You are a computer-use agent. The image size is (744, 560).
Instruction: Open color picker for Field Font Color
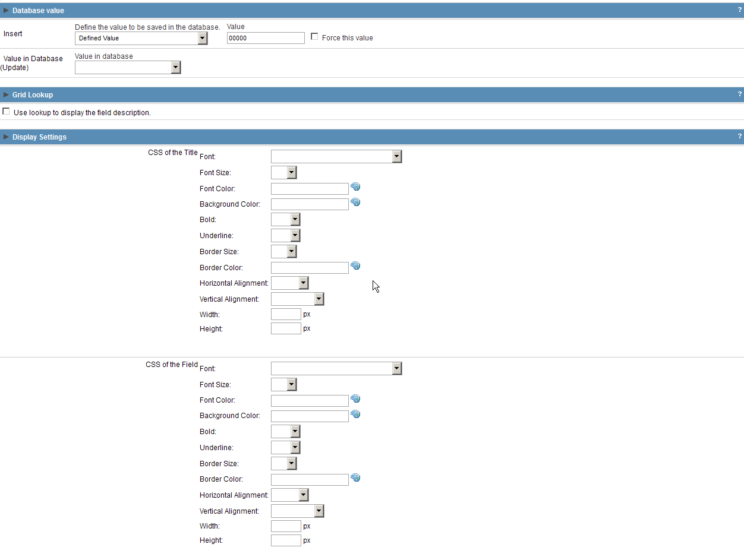[x=355, y=399]
